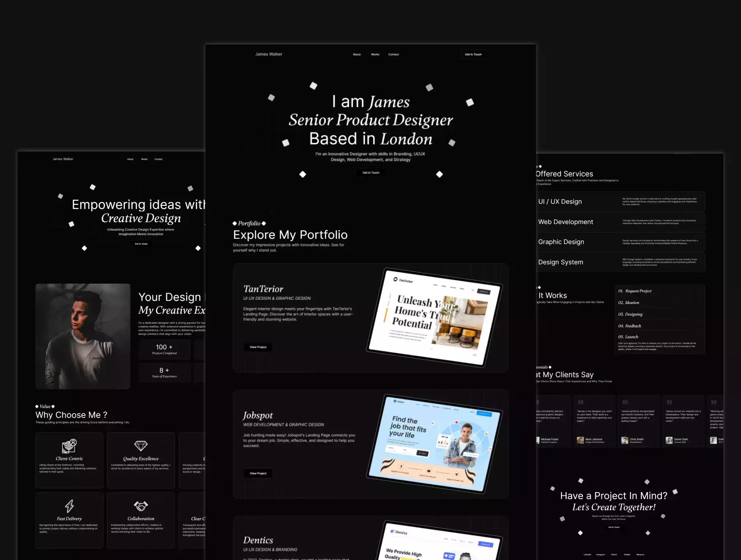Expand step 03. Designing
The height and width of the screenshot is (560, 741).
click(x=660, y=314)
